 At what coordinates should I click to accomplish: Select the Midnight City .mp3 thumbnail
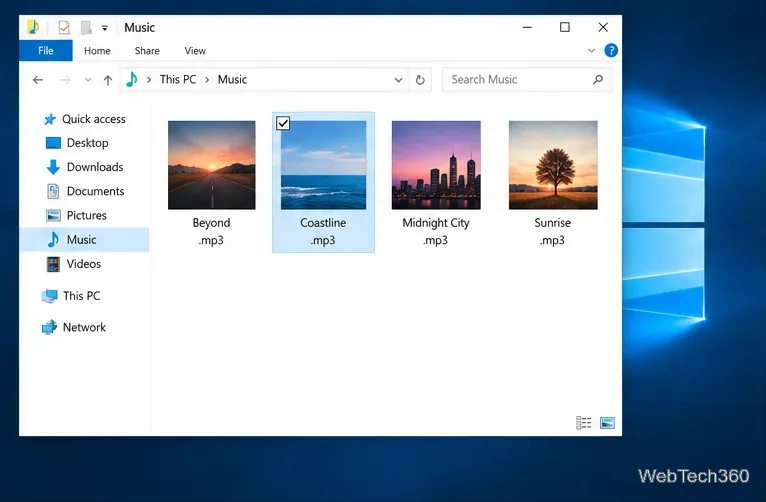coord(436,165)
